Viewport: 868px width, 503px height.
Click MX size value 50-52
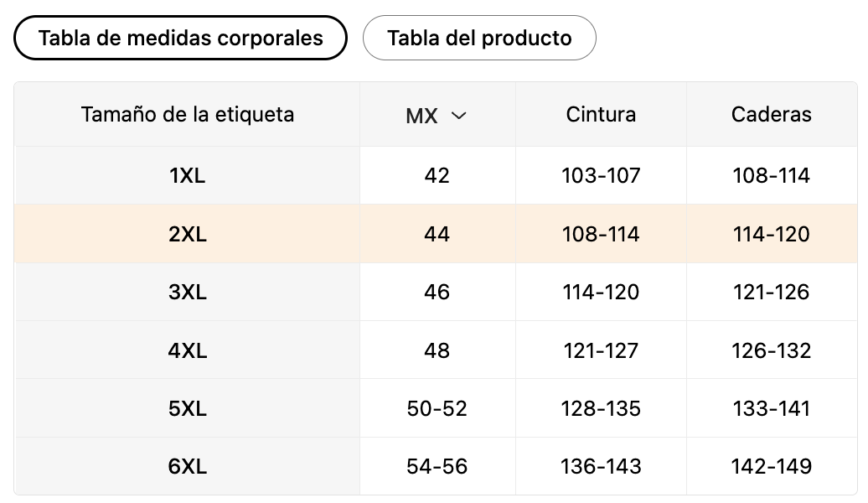[x=437, y=408]
